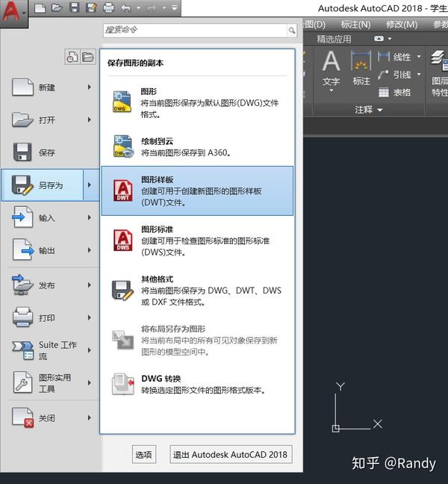Select 发布 (Publish) menu entry
This screenshot has width=448, height=484.
51,285
